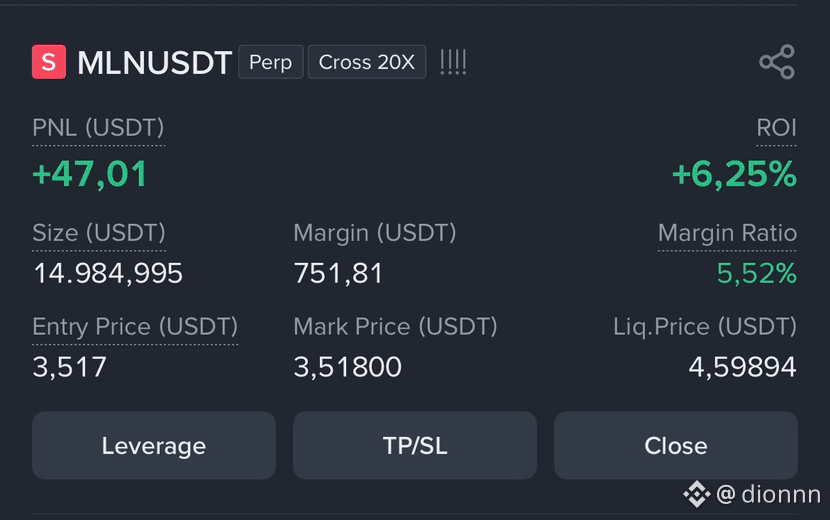Tap the red S short-side badge
Viewport: 830px width, 520px height.
(x=49, y=62)
